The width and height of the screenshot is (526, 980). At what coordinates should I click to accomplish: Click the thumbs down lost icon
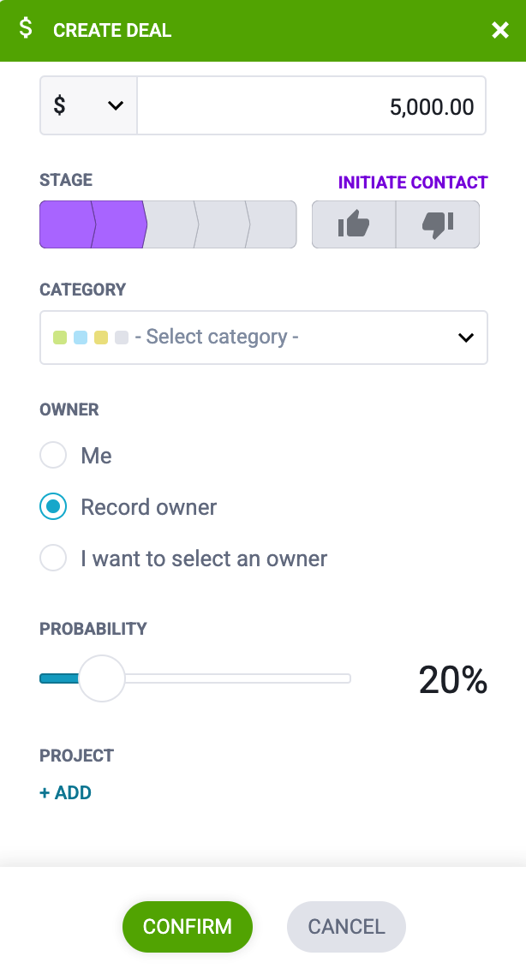438,224
